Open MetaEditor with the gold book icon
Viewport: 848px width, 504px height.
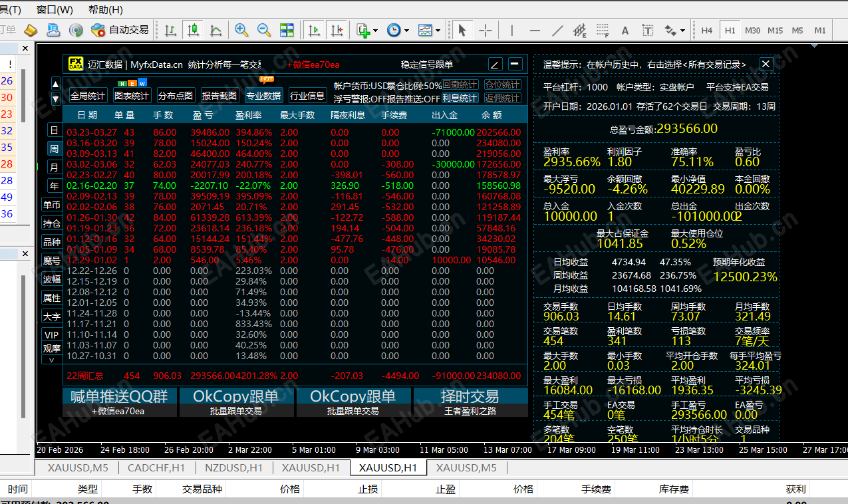(x=31, y=30)
